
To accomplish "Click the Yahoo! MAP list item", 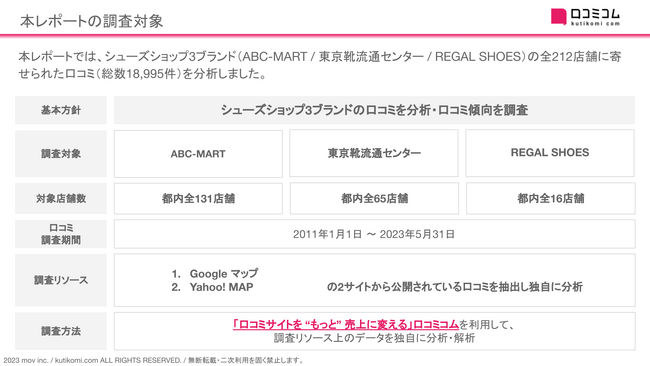I will click(212, 287).
